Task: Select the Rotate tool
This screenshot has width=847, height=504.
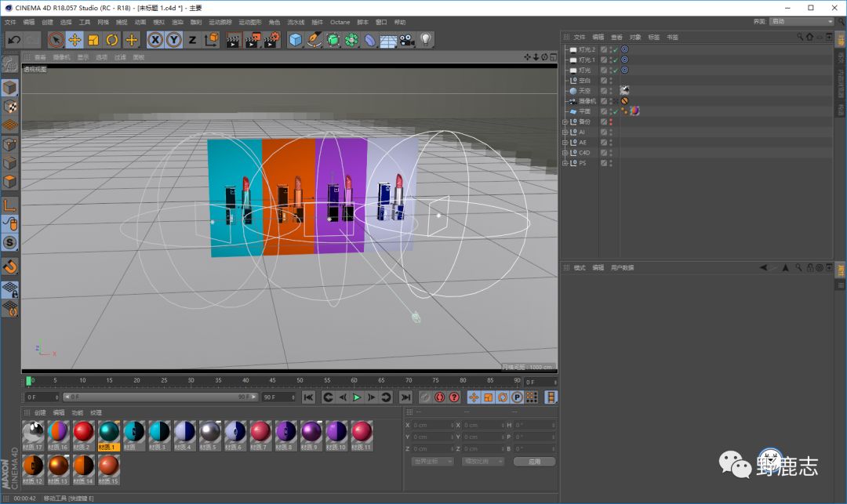Action: [112, 40]
